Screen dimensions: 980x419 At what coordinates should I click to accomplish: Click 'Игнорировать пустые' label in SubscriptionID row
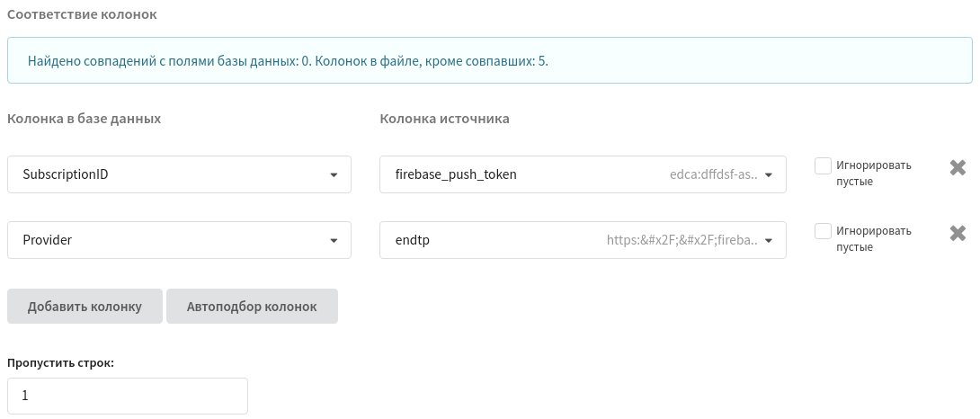pos(874,174)
